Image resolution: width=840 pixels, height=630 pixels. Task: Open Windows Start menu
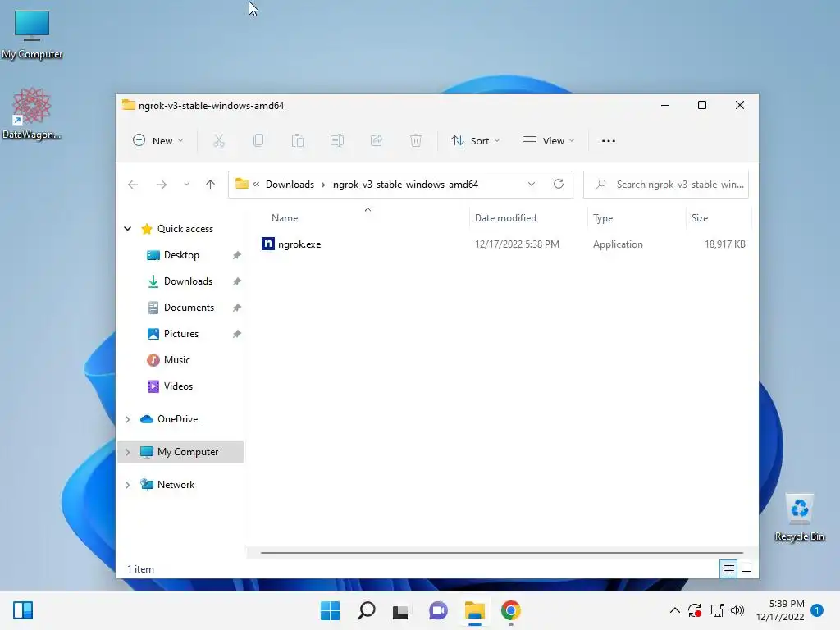point(330,610)
